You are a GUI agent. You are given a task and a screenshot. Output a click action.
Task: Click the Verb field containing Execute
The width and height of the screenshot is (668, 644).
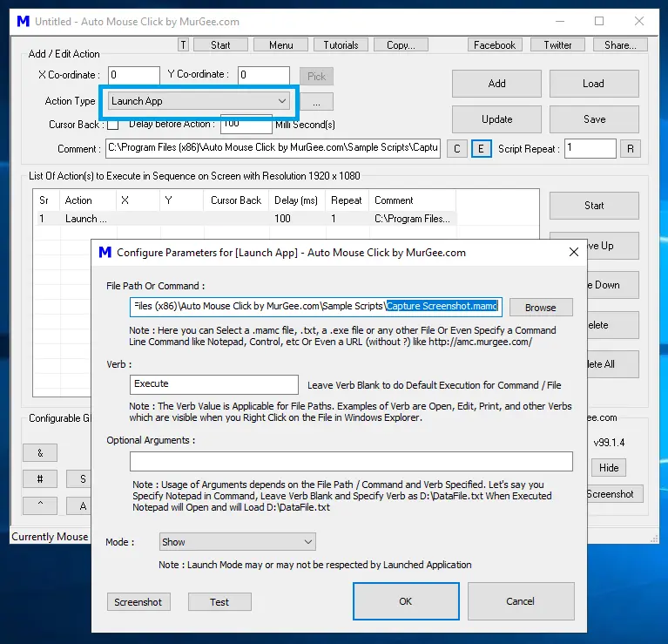[214, 384]
